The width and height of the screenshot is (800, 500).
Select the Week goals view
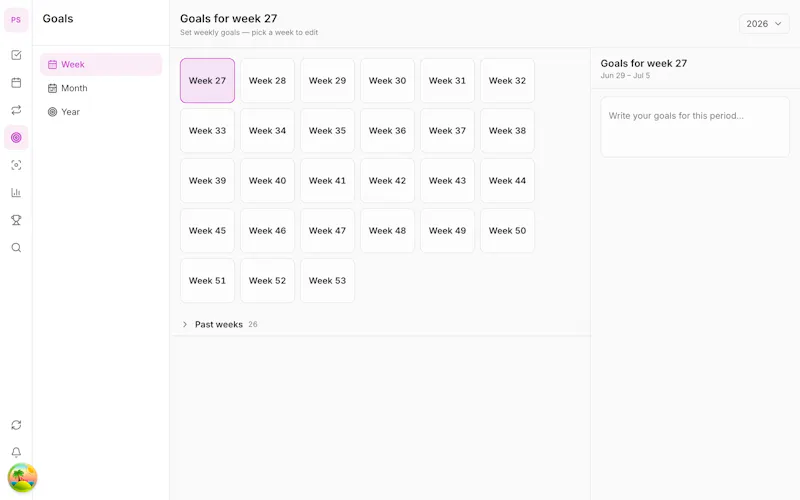click(101, 65)
